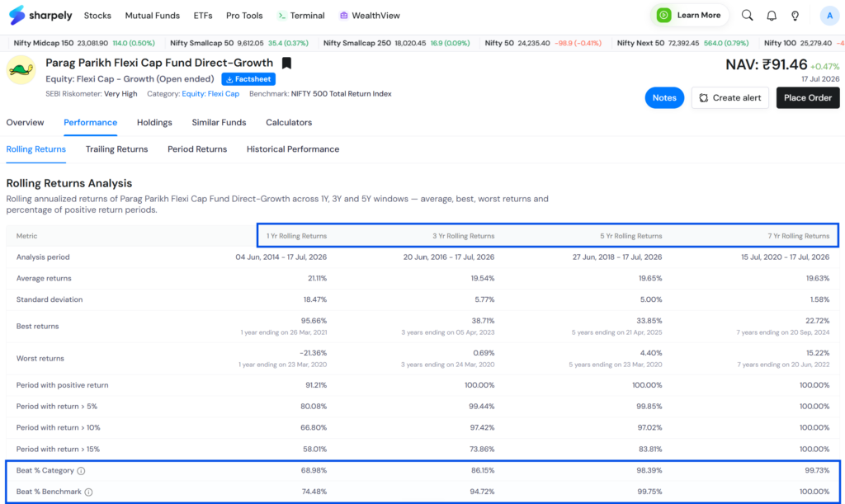845x504 pixels.
Task: Click the lightbulb tips icon
Action: point(795,16)
